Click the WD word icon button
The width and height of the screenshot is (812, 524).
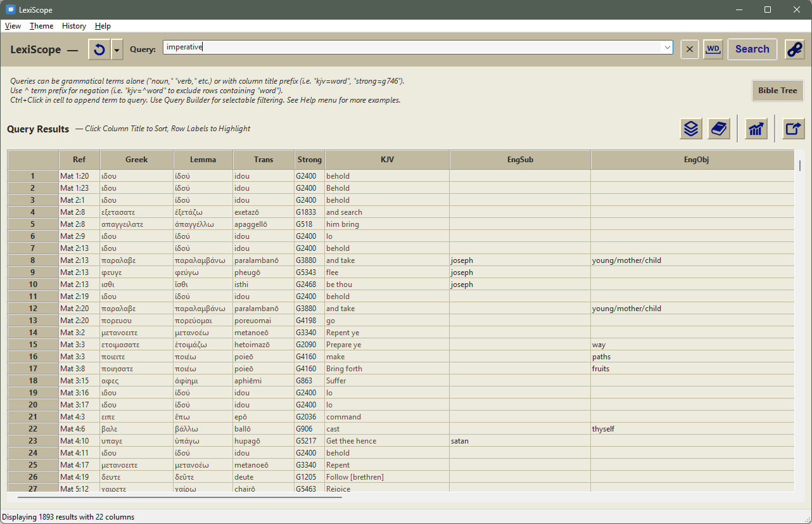(x=713, y=49)
